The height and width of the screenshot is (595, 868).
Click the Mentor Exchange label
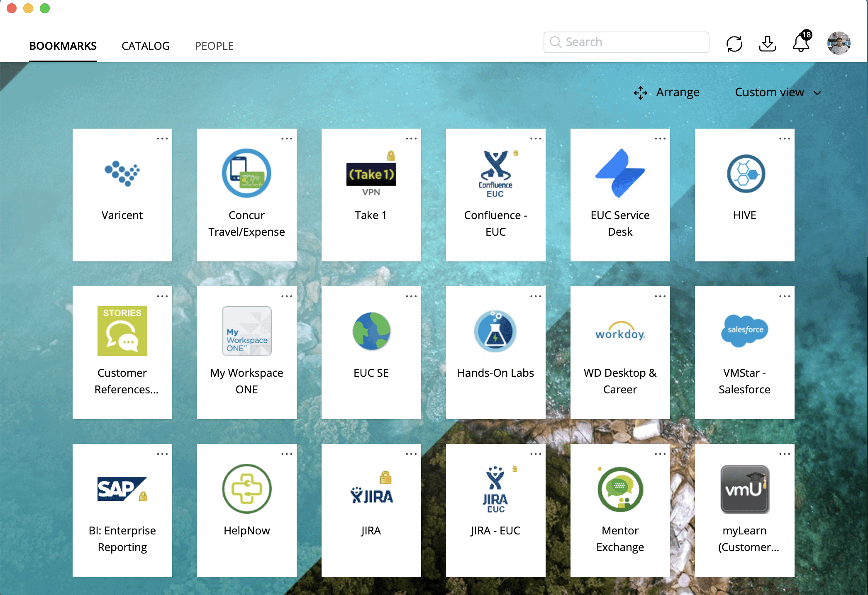click(x=620, y=539)
